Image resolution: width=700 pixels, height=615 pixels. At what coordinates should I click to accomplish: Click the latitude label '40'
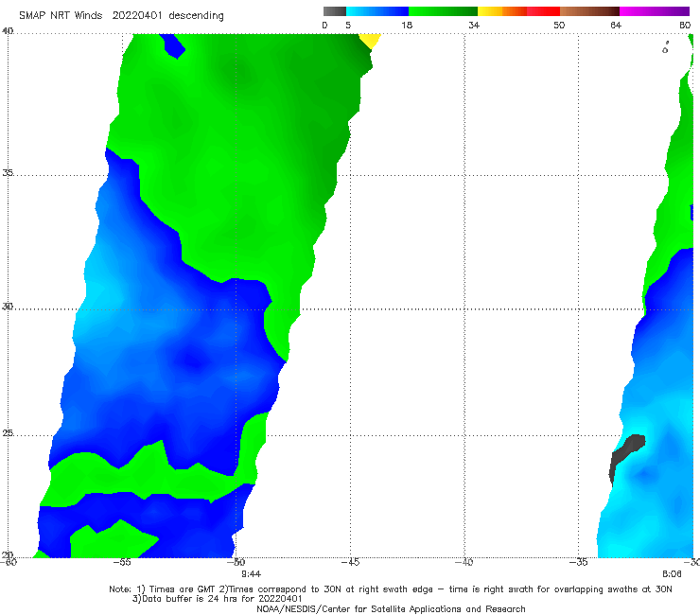(x=8, y=31)
